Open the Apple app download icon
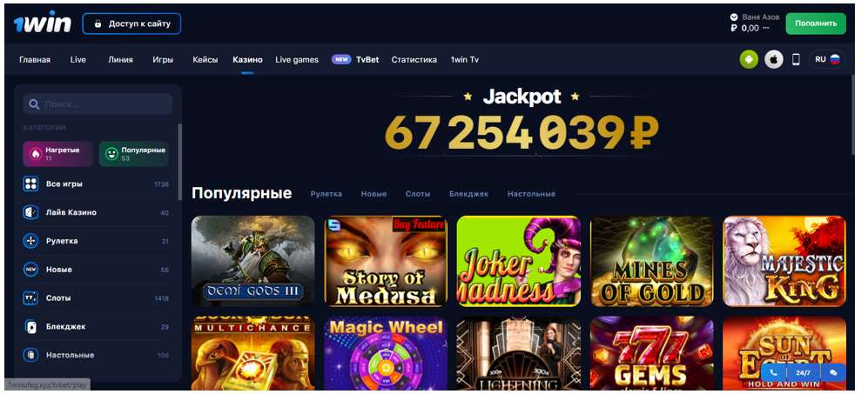 coord(774,59)
